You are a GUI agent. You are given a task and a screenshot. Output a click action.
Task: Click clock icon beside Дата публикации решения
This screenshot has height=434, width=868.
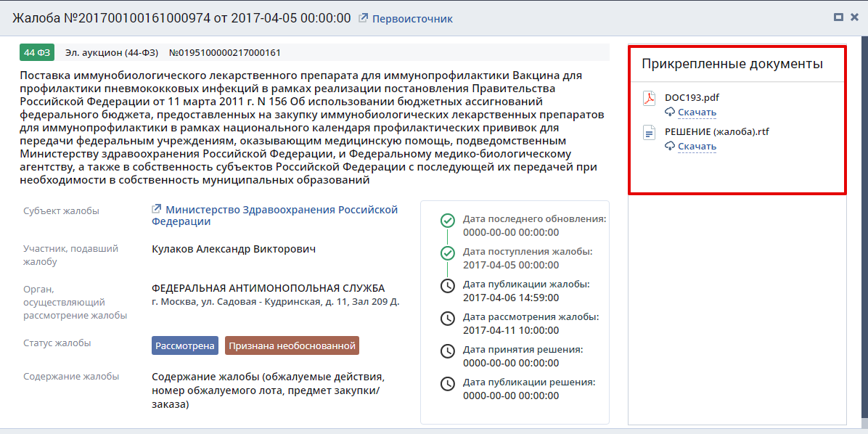tap(447, 384)
